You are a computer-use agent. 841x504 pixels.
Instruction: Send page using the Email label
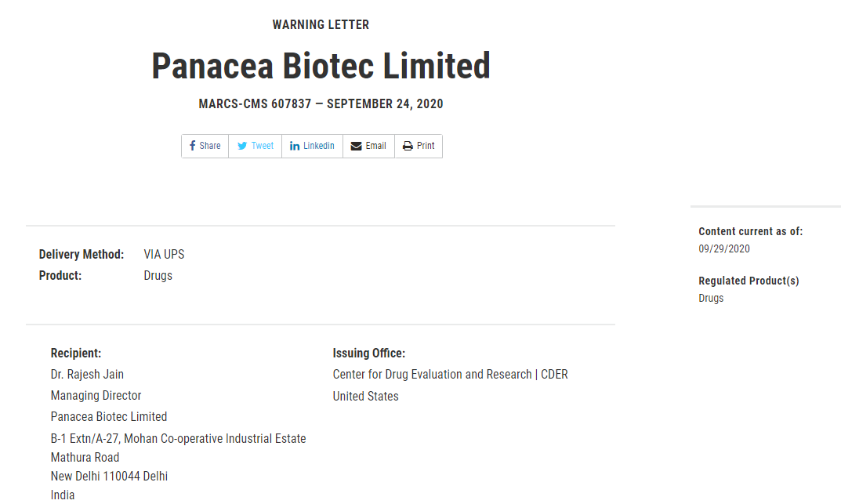pyautogui.click(x=375, y=146)
